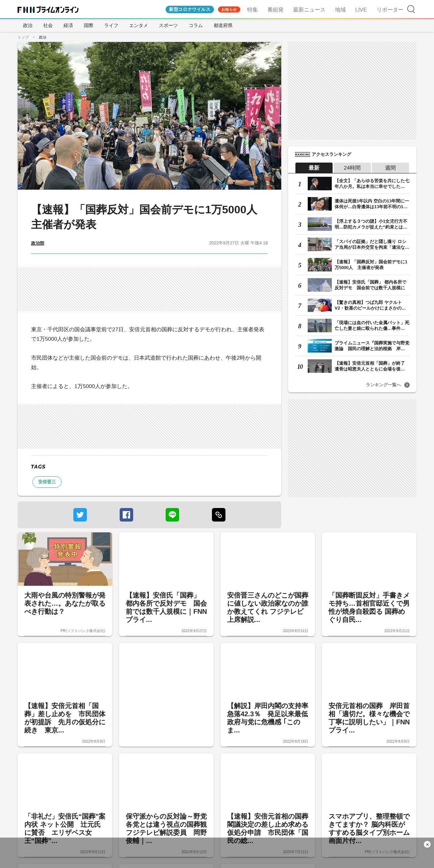
Task: Open 最新ニュース in the top menu
Action: pos(309,9)
